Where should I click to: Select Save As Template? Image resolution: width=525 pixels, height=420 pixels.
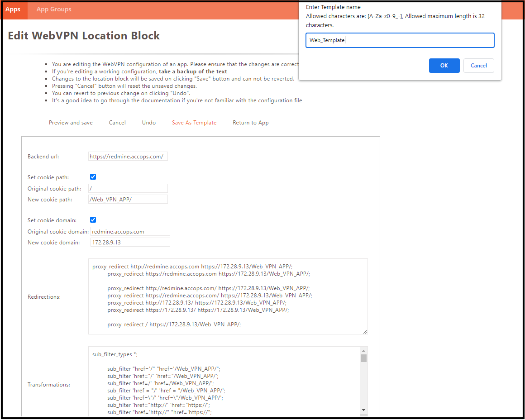coord(194,122)
